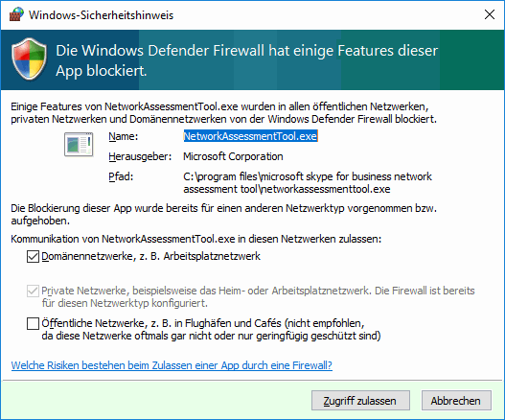Select the Name: label
The image size is (505, 420).
pos(124,136)
